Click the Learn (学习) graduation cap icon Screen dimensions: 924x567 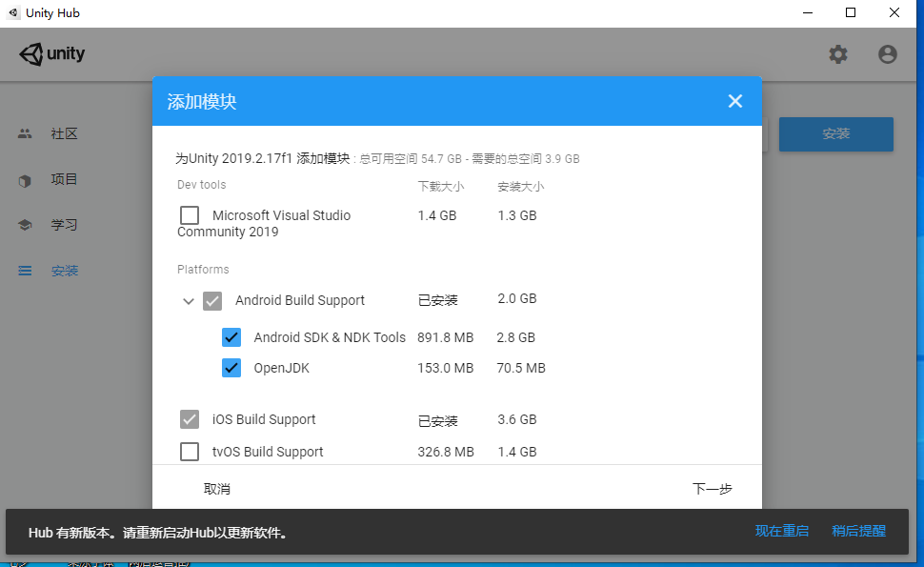(25, 225)
